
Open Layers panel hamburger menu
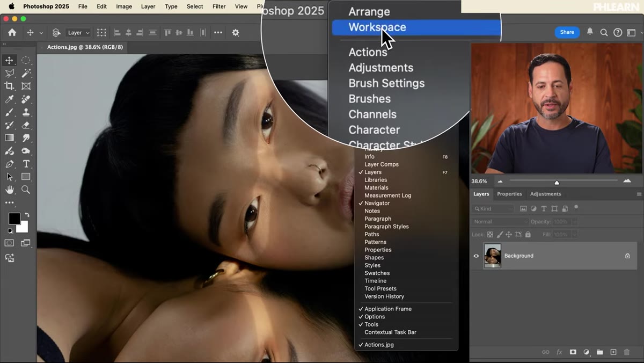coord(639,194)
